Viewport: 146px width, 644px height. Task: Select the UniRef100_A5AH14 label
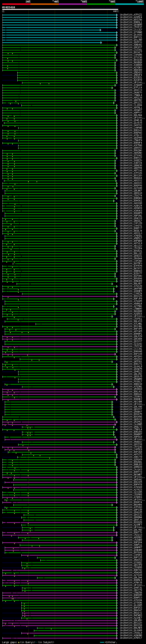(131, 304)
